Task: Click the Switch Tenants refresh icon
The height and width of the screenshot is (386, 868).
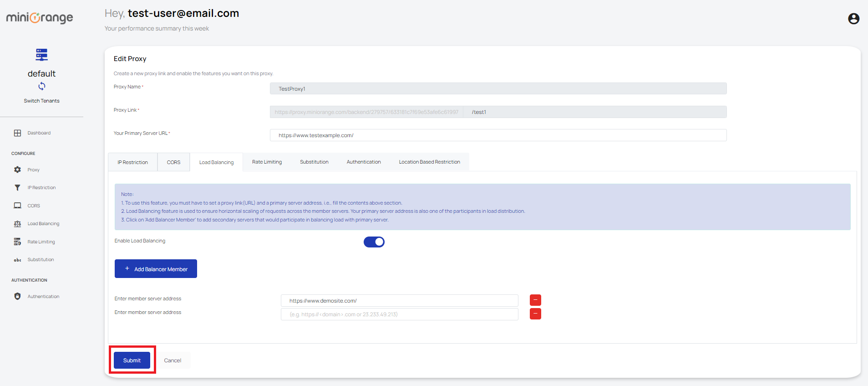Action: (x=41, y=86)
